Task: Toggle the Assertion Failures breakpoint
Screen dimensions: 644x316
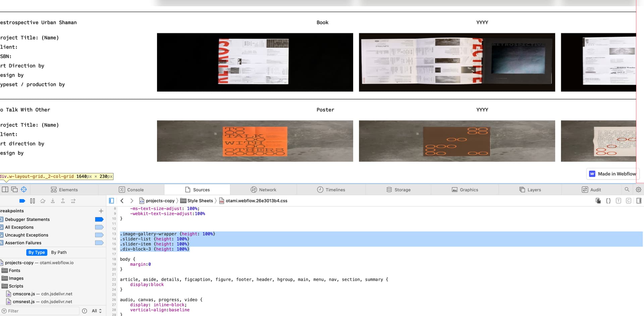Action: pos(99,243)
